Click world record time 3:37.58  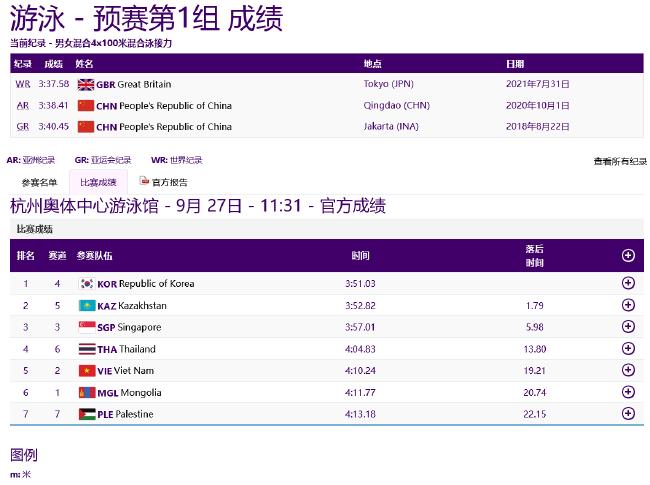[x=53, y=84]
